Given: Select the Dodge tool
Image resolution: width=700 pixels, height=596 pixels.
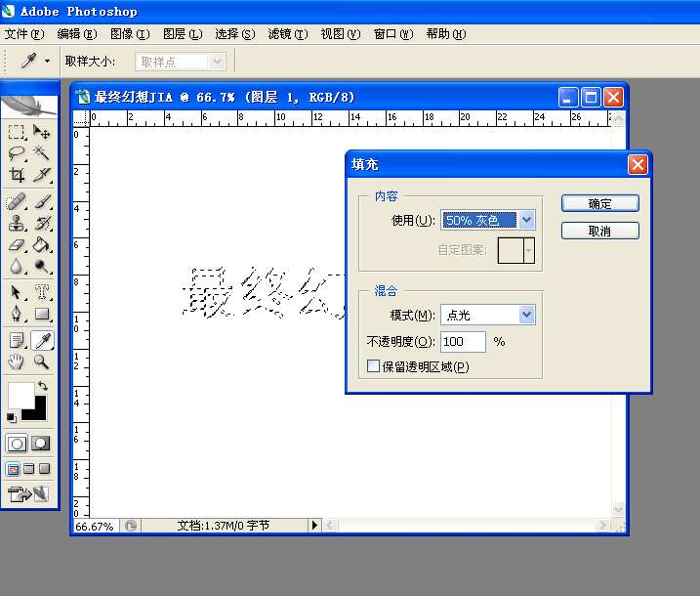Looking at the screenshot, I should [42, 266].
